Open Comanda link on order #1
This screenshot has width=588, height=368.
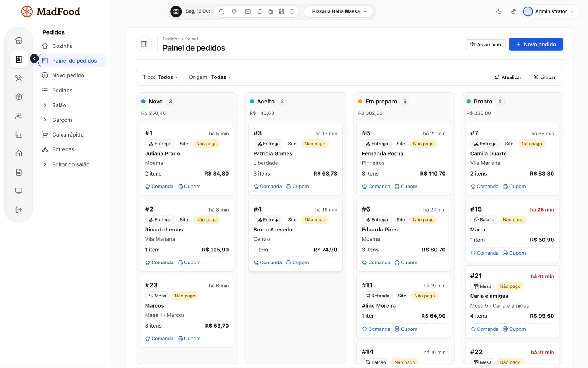[159, 187]
